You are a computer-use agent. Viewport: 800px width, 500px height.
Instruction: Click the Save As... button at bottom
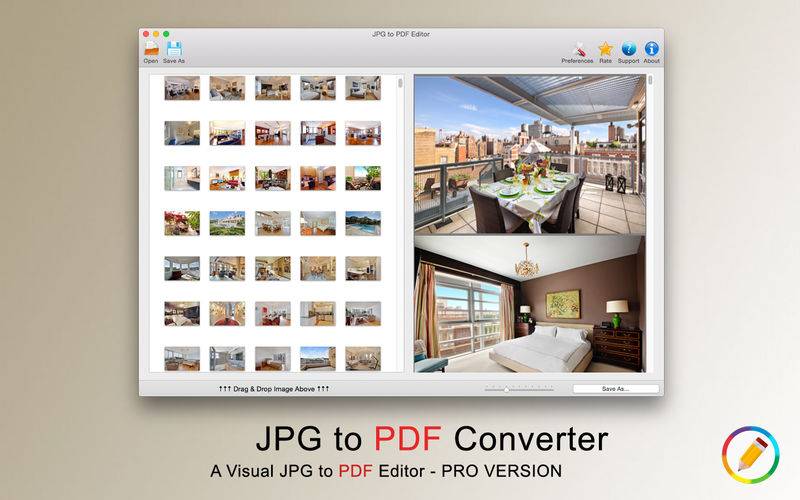pos(616,389)
